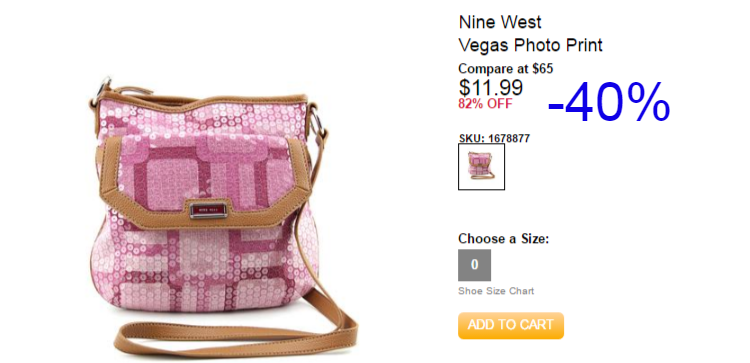Screen dimensions: 750x363
Task: Click the tan top edge trim of bag
Action: click(201, 99)
